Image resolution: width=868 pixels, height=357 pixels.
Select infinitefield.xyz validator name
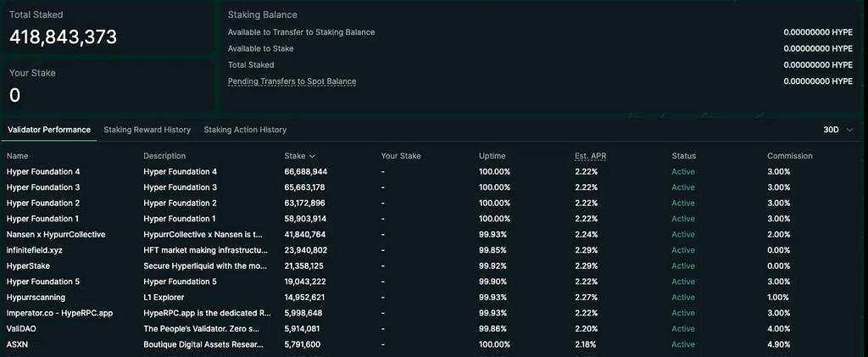[34, 250]
